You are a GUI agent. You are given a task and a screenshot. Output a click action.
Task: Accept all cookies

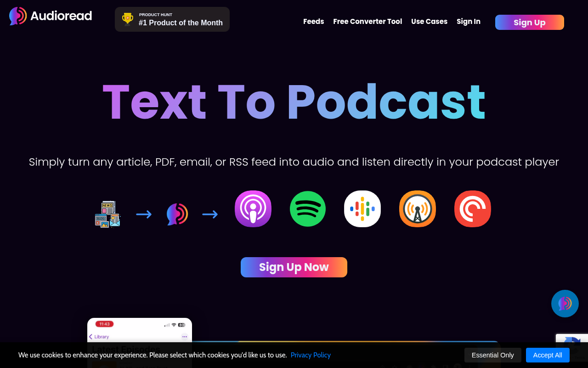click(x=548, y=355)
